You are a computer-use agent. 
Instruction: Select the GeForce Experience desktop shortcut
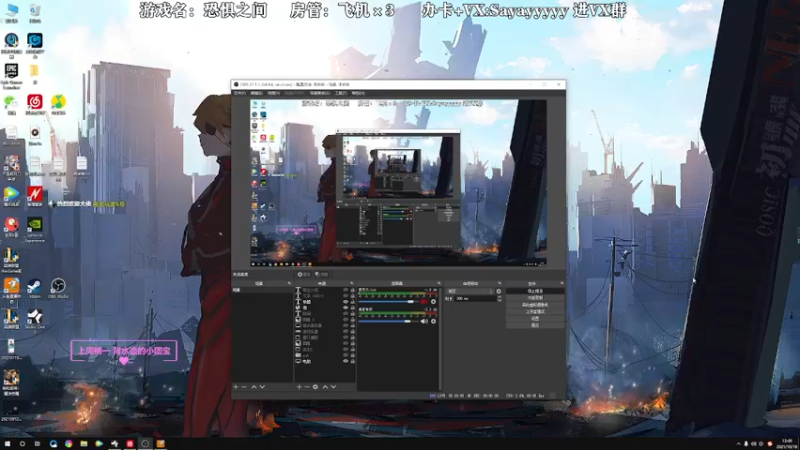(35, 229)
